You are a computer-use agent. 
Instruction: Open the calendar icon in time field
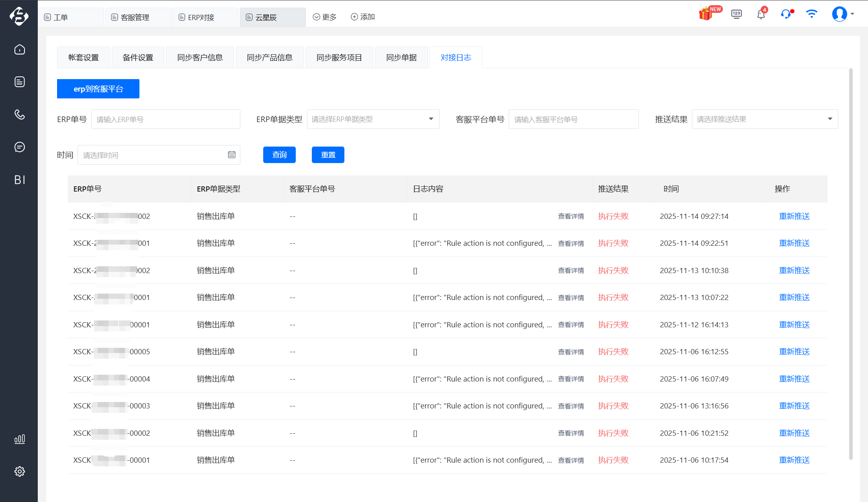coord(231,155)
